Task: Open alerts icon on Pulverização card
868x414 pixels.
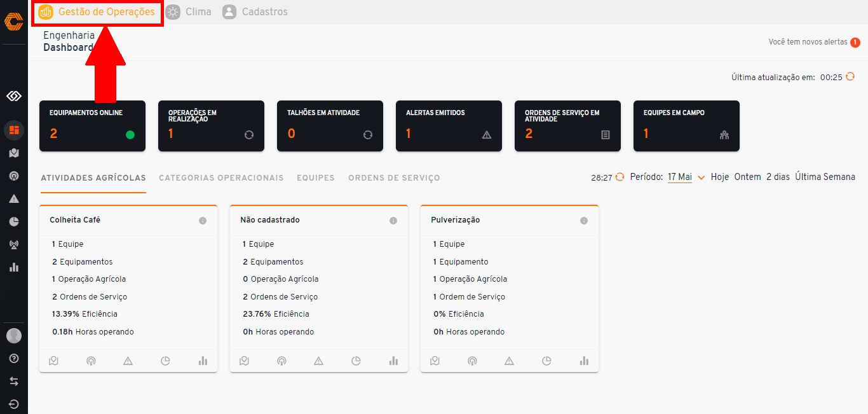Action: pos(509,361)
